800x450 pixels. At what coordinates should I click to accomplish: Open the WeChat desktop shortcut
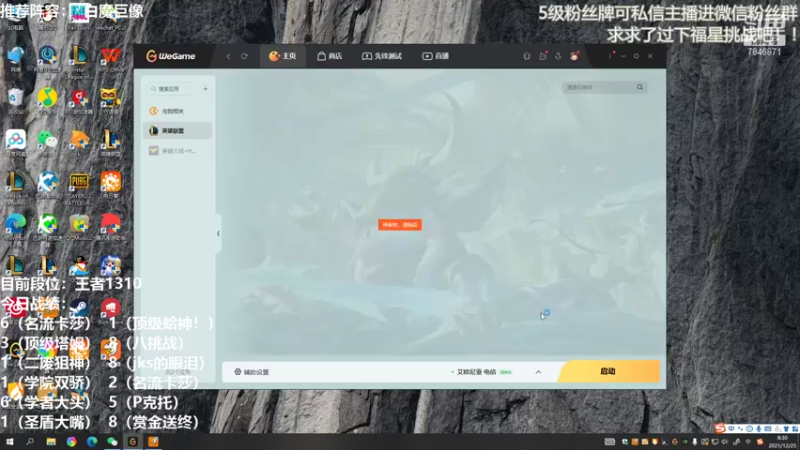(x=47, y=143)
